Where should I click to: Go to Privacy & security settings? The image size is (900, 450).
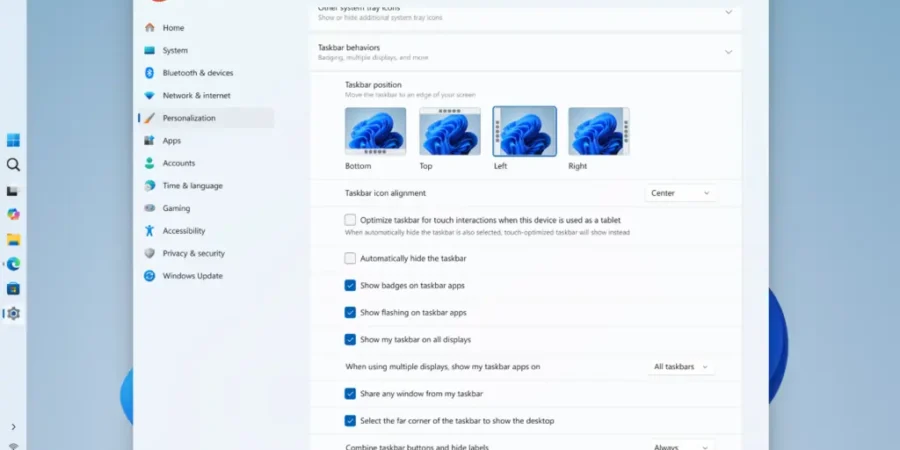[205, 253]
